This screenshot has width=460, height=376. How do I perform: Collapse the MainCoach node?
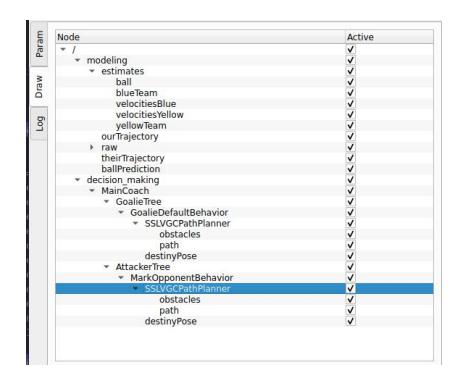click(x=92, y=191)
